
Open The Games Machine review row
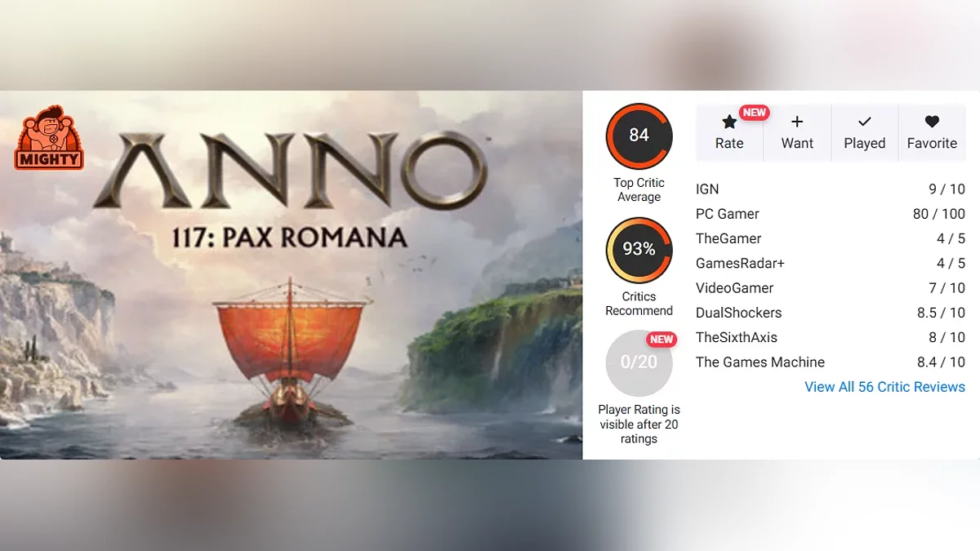point(831,362)
